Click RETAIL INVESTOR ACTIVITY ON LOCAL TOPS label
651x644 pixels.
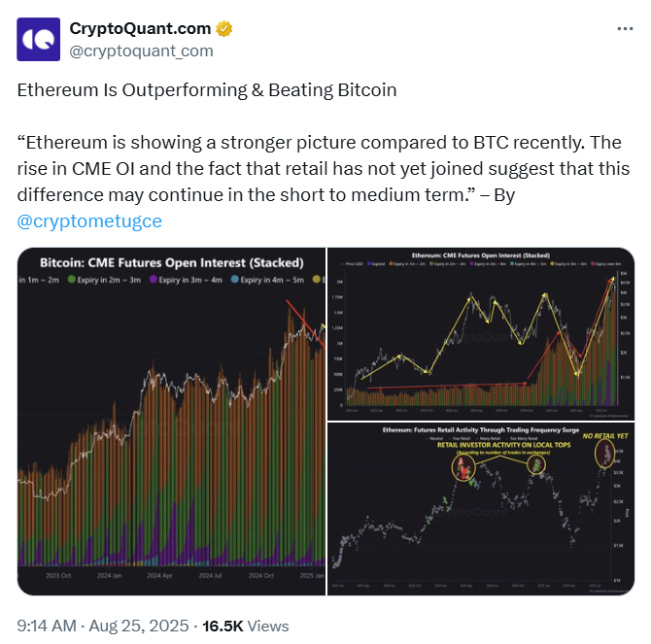pos(504,445)
